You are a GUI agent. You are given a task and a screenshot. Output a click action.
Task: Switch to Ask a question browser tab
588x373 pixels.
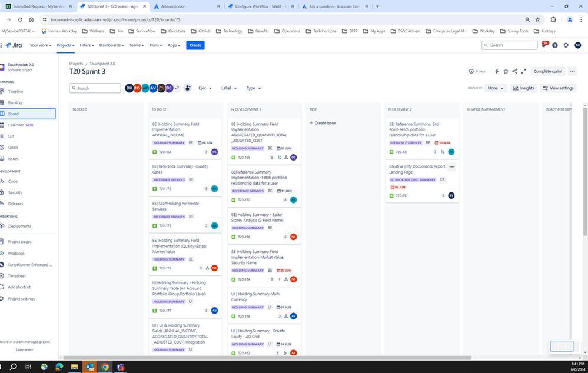pyautogui.click(x=335, y=6)
